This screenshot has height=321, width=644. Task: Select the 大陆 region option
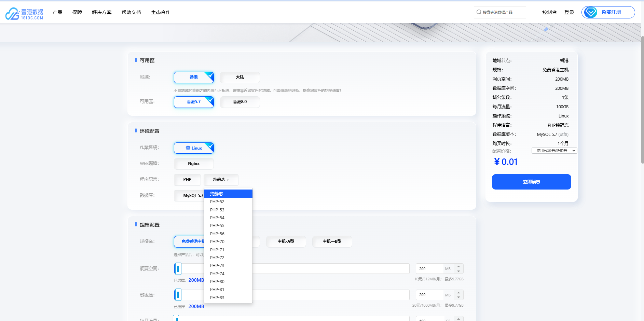tap(240, 77)
